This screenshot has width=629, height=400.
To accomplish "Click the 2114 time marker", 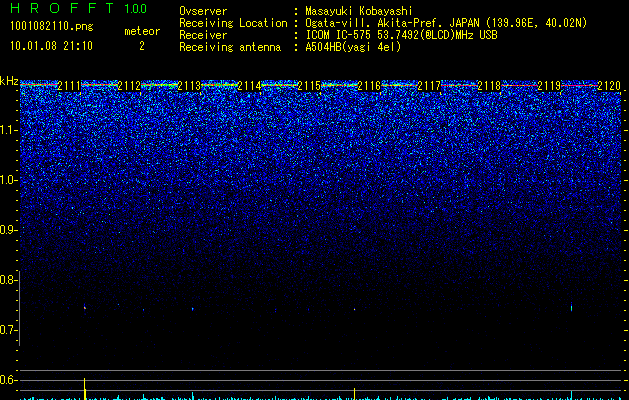I will (249, 86).
